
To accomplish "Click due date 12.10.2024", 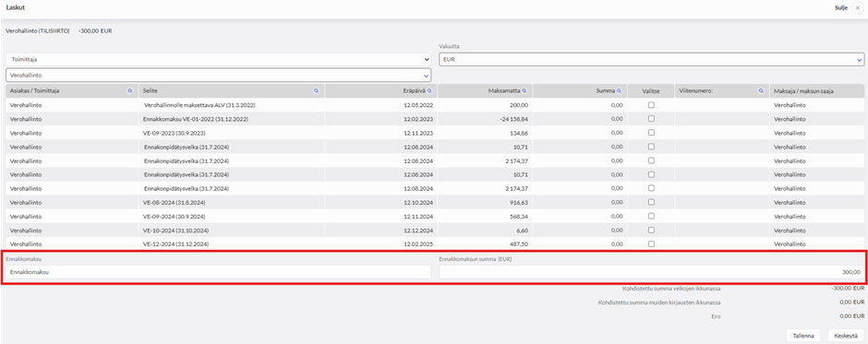I will [419, 202].
